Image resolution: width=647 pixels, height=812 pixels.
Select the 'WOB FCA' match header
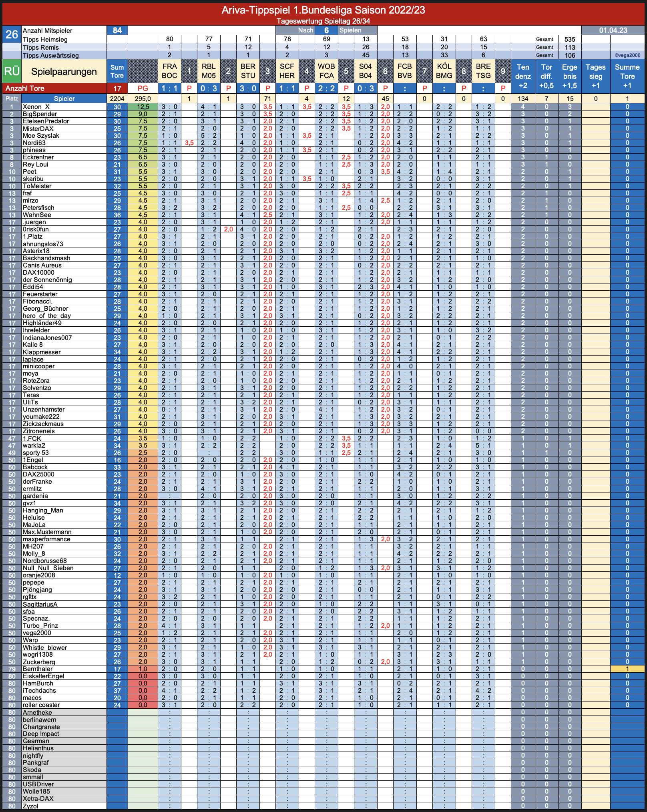point(326,71)
